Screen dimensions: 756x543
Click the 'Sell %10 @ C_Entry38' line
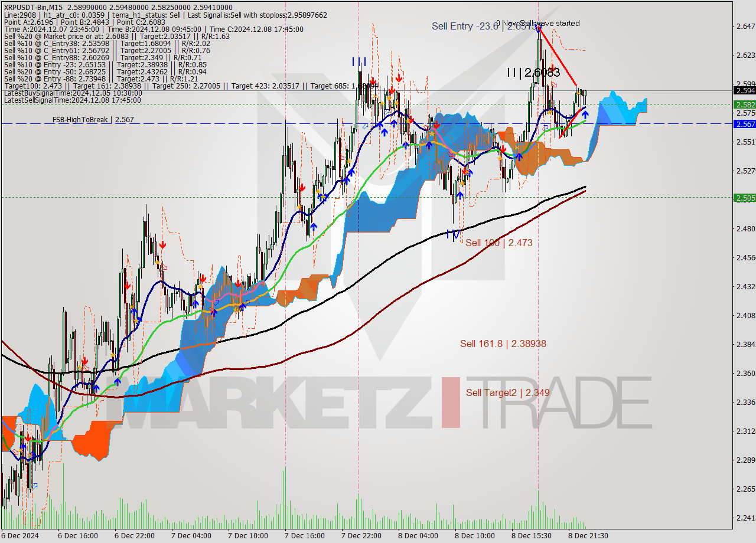107,43
